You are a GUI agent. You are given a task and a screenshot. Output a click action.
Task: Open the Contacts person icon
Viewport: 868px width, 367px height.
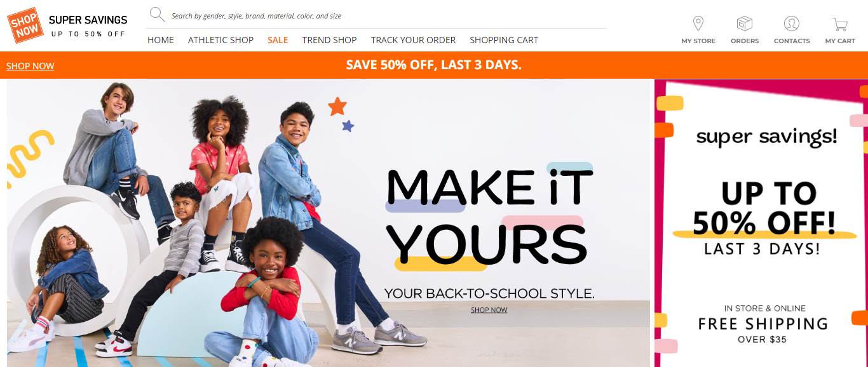(792, 24)
